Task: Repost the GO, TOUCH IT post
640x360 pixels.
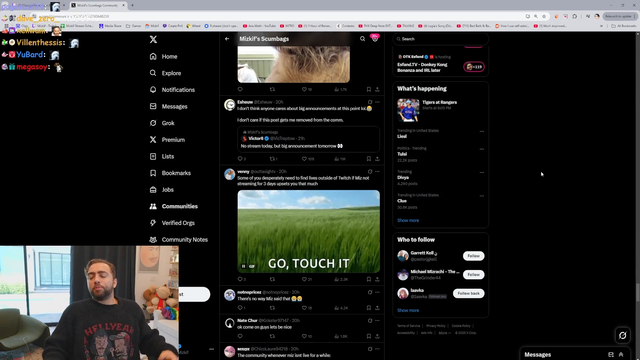Action: (x=272, y=279)
